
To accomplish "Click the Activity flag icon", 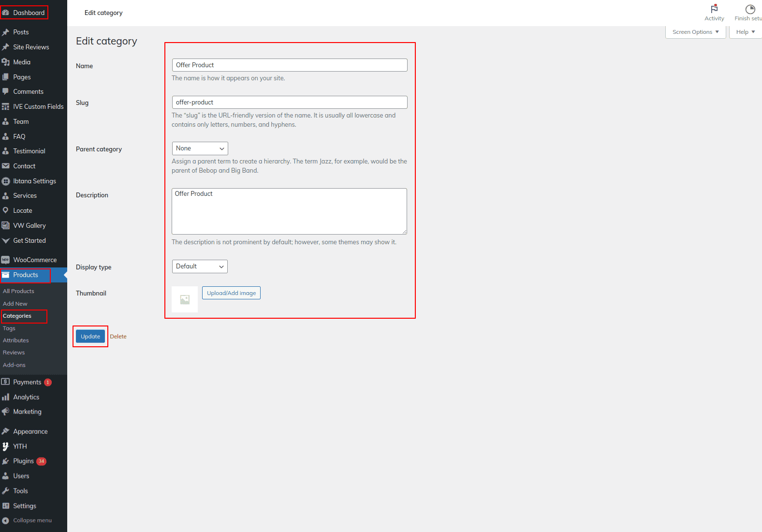I will [x=714, y=9].
